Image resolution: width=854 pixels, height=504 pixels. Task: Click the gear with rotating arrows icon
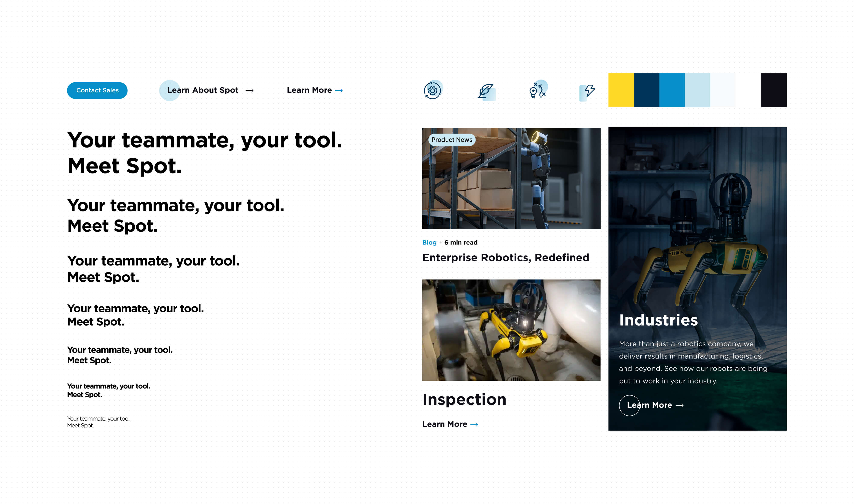pyautogui.click(x=432, y=90)
